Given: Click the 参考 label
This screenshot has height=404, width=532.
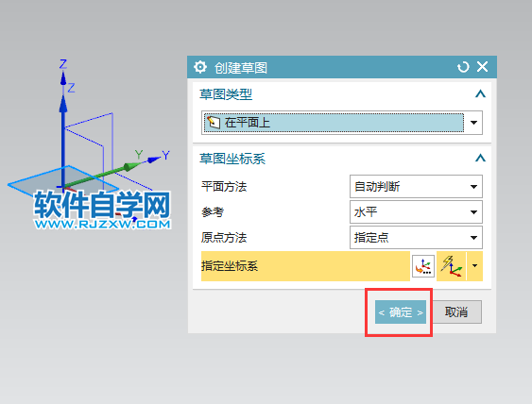Looking at the screenshot, I should [x=213, y=212].
